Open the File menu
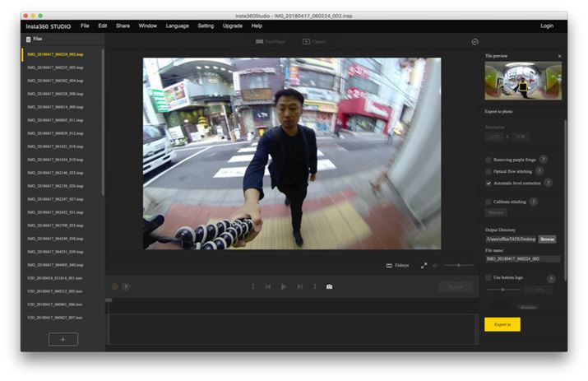This screenshot has height=381, width=588. (x=85, y=26)
